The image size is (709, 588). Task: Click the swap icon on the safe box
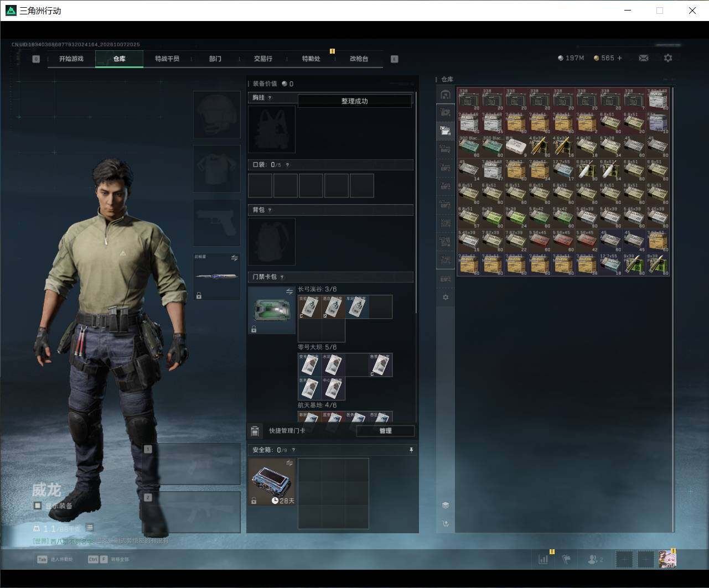click(x=289, y=463)
